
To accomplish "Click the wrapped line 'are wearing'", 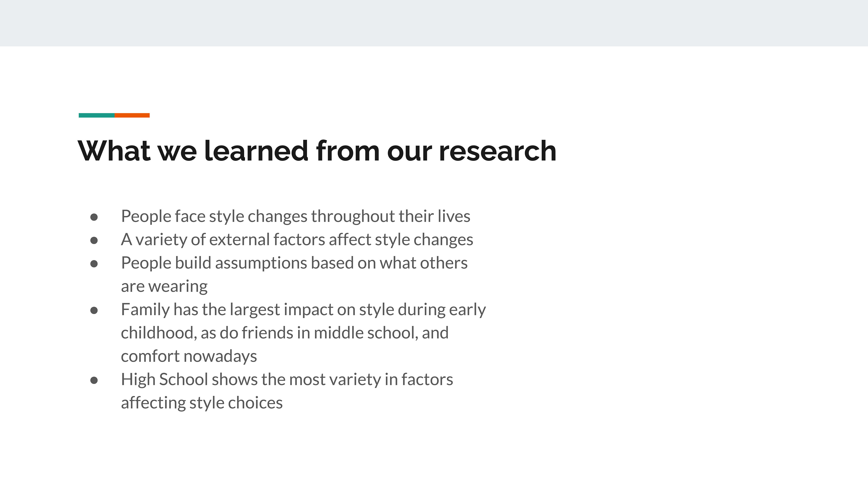I will tap(164, 287).
